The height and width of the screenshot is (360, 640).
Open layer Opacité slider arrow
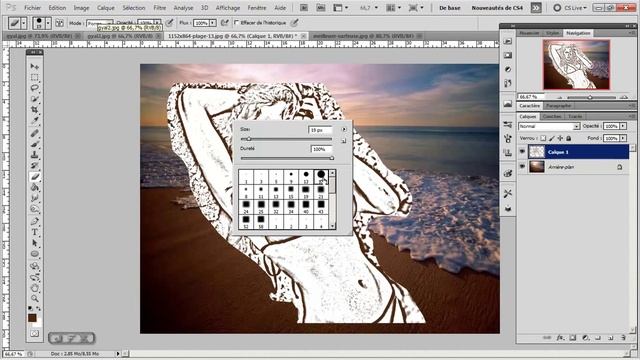[x=623, y=126]
